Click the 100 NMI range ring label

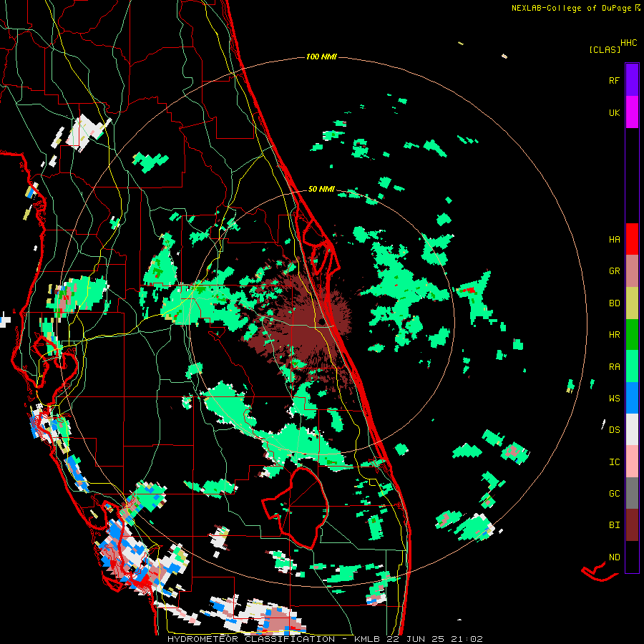[321, 57]
